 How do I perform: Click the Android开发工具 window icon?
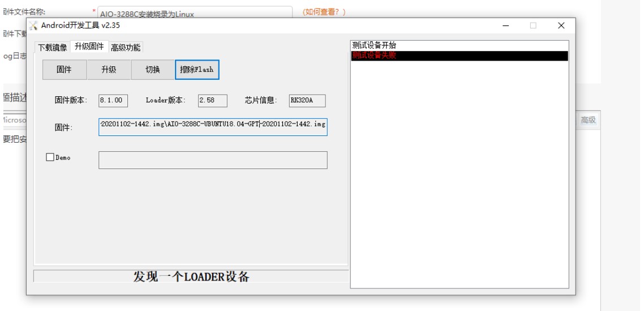pyautogui.click(x=34, y=25)
